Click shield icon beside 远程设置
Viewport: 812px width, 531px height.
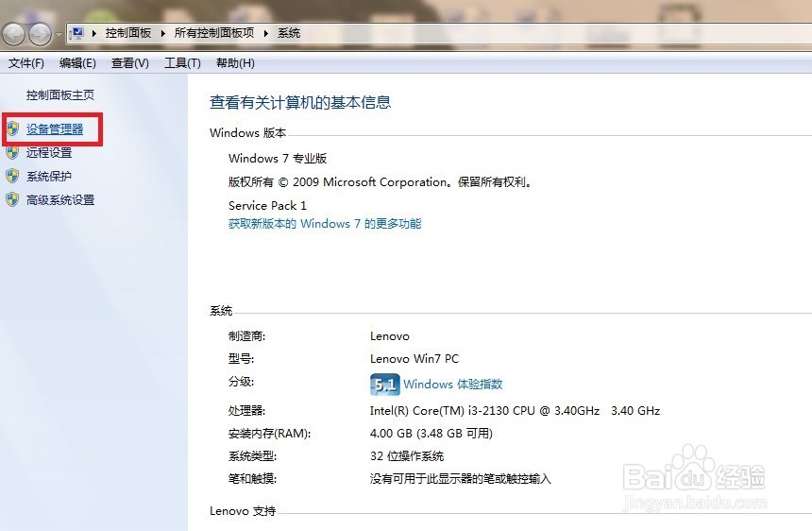pyautogui.click(x=13, y=152)
